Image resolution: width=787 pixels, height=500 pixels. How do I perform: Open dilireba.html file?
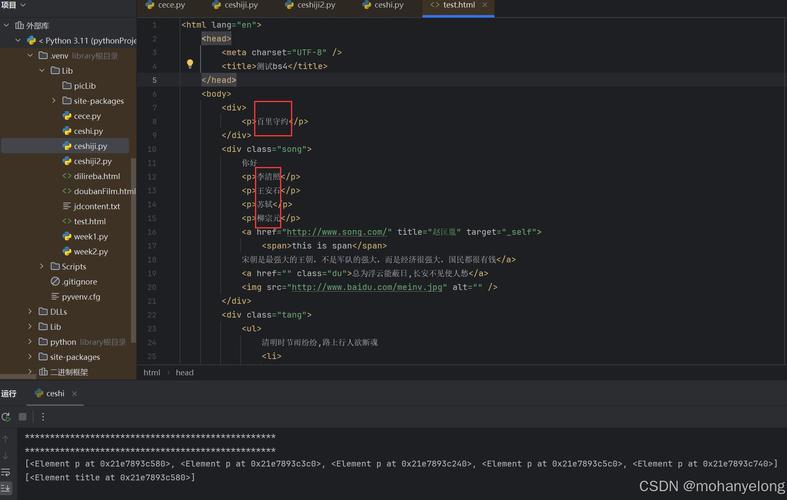click(x=91, y=176)
